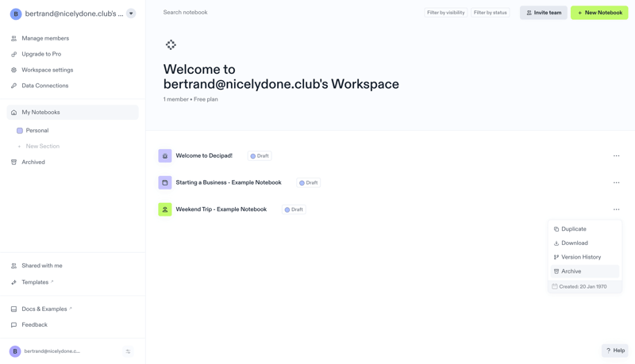
Task: Select the purple Personal section swatch
Action: click(x=20, y=131)
